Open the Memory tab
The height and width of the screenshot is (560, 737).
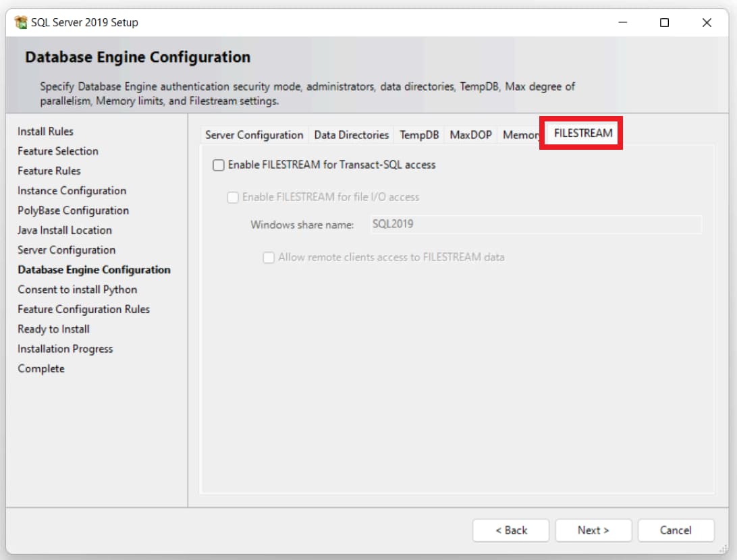coord(520,135)
